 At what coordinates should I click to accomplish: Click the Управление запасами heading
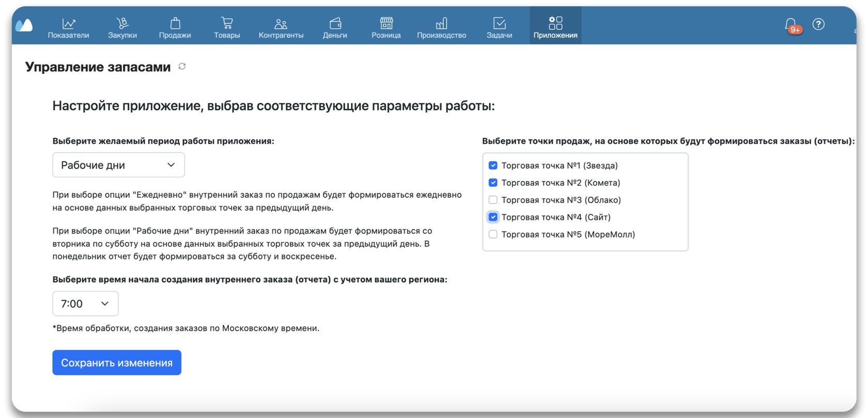[x=98, y=67]
